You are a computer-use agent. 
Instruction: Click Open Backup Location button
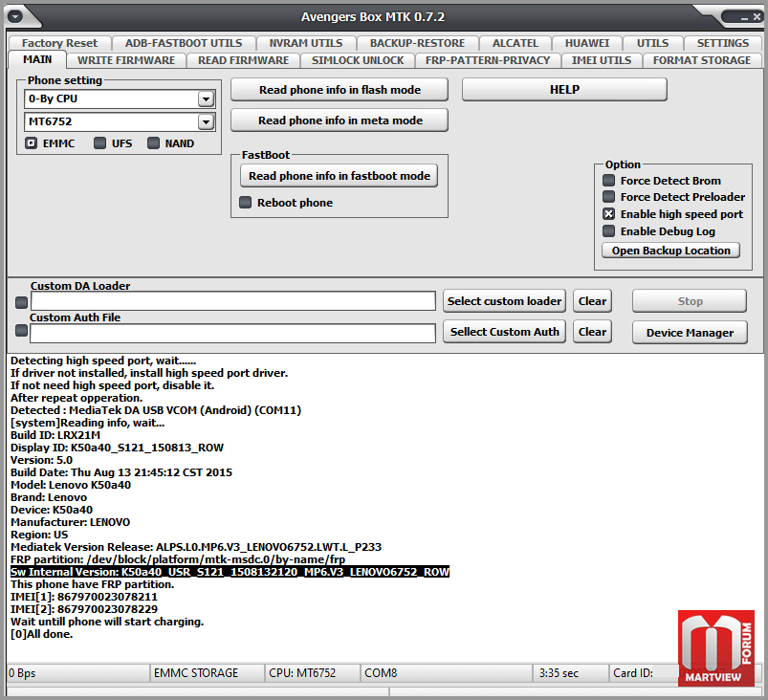coord(670,251)
